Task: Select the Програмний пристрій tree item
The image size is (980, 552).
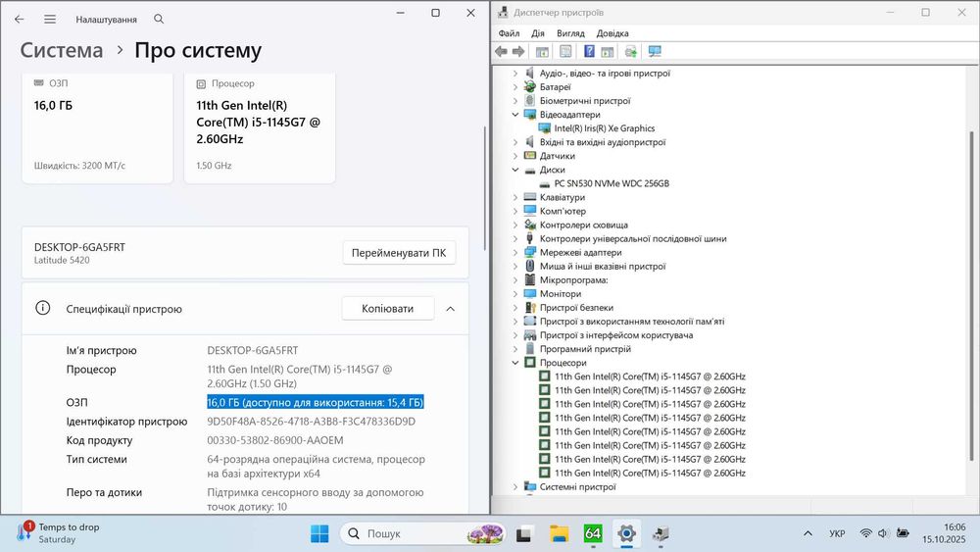Action: coord(585,349)
